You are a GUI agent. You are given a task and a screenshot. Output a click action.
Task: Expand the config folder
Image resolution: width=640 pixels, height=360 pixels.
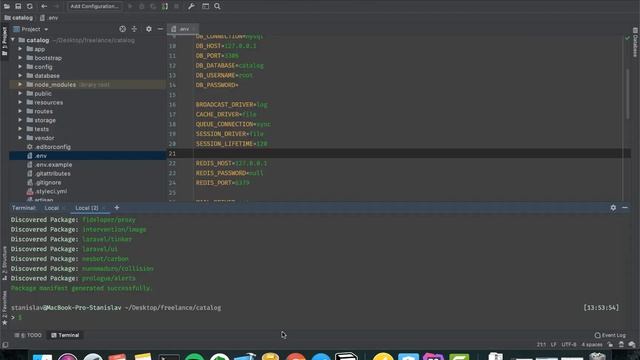pyautogui.click(x=20, y=67)
